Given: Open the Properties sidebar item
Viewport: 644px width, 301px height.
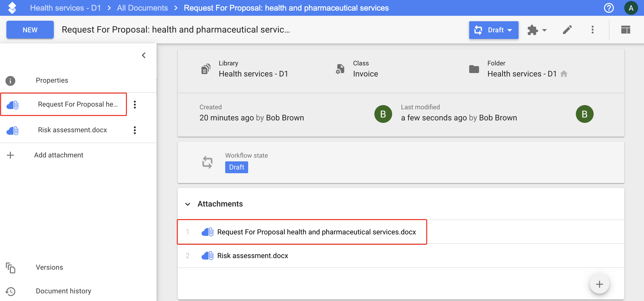Looking at the screenshot, I should pos(52,80).
